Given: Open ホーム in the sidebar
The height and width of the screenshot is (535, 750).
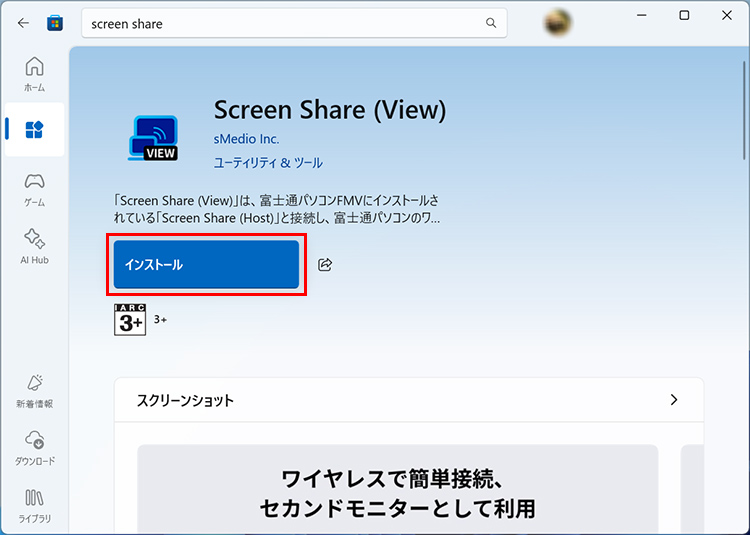Looking at the screenshot, I should tap(34, 74).
